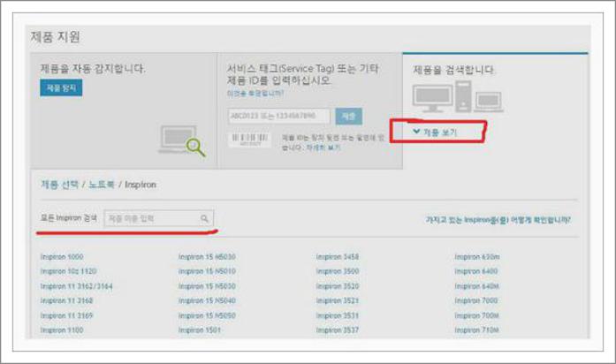
Task: Open the Inspiron 15 N5040 link
Action: coord(207,300)
